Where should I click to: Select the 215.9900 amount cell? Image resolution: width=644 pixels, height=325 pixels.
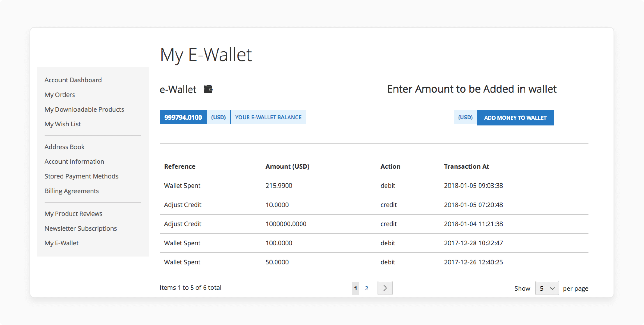279,186
